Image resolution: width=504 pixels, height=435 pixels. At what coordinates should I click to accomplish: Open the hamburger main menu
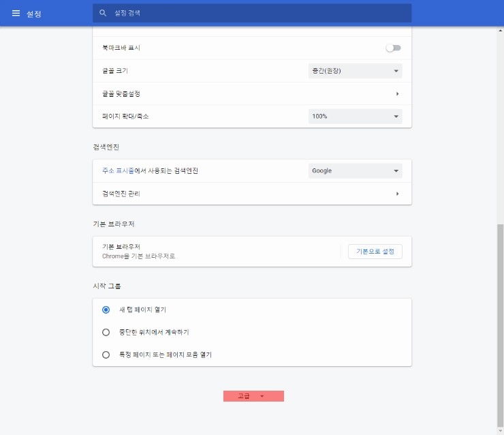16,13
